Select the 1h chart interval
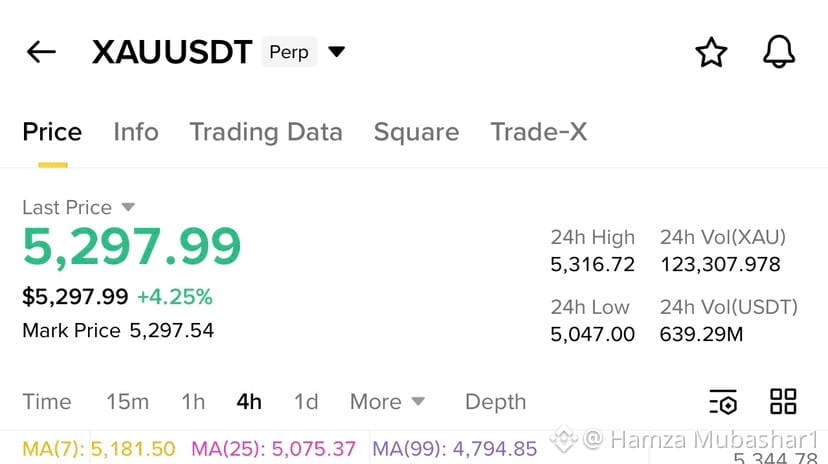This screenshot has height=464, width=828. pyautogui.click(x=193, y=402)
